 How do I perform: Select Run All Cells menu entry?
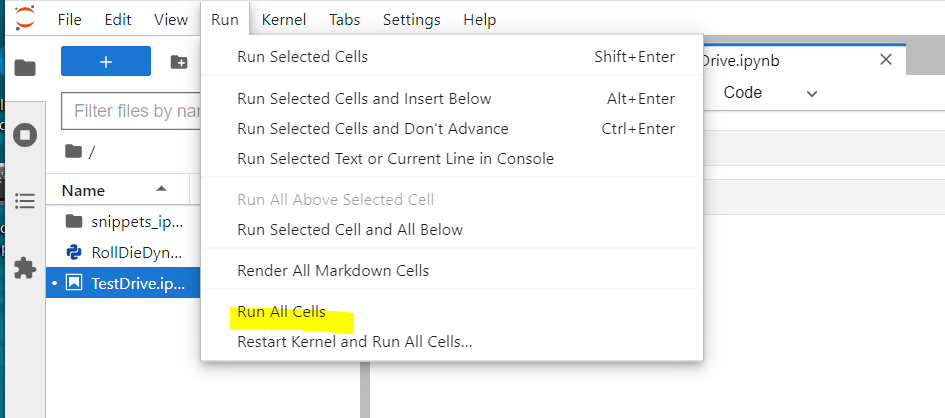(x=281, y=312)
